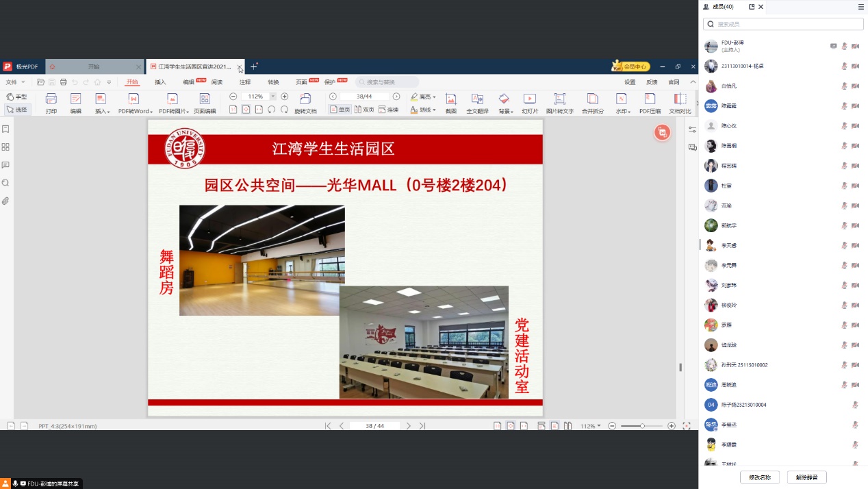Click the 38/44 page number field in ribbon
The height and width of the screenshot is (489, 868).
point(364,97)
